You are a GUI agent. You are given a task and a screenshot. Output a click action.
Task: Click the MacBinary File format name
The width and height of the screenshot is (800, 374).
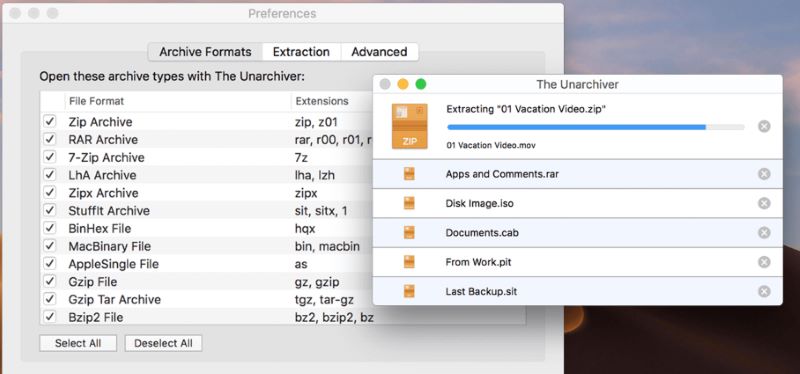tap(109, 246)
